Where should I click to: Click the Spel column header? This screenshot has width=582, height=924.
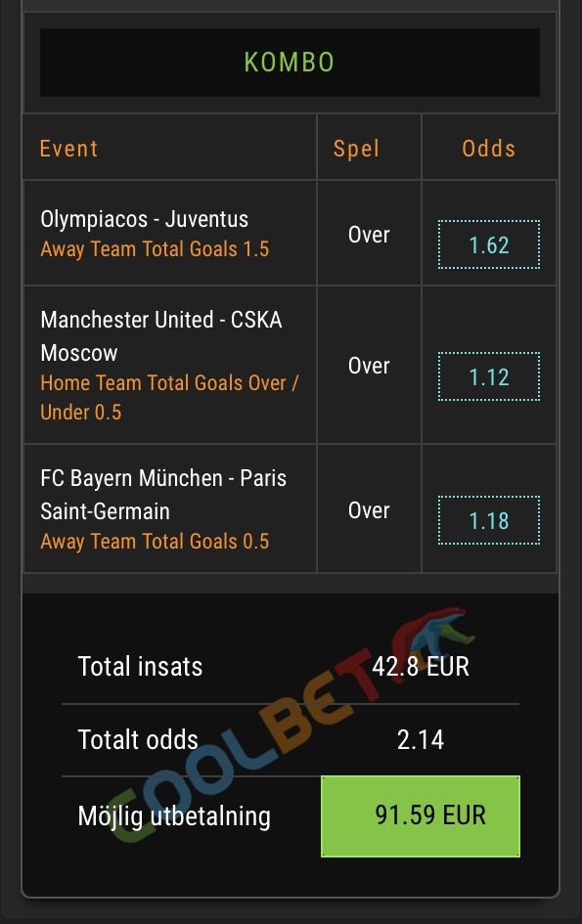tap(356, 149)
